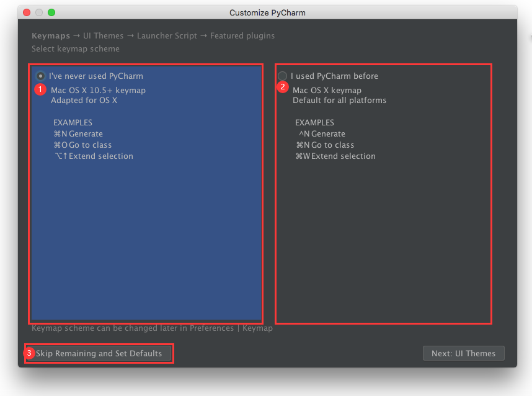The height and width of the screenshot is (396, 532).
Task: Click the red number 2 badge
Action: (x=282, y=86)
